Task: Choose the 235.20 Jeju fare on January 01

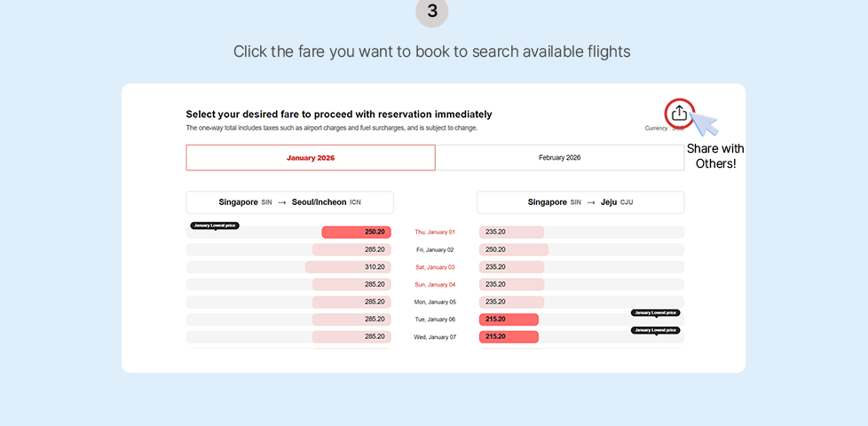Action: (511, 232)
